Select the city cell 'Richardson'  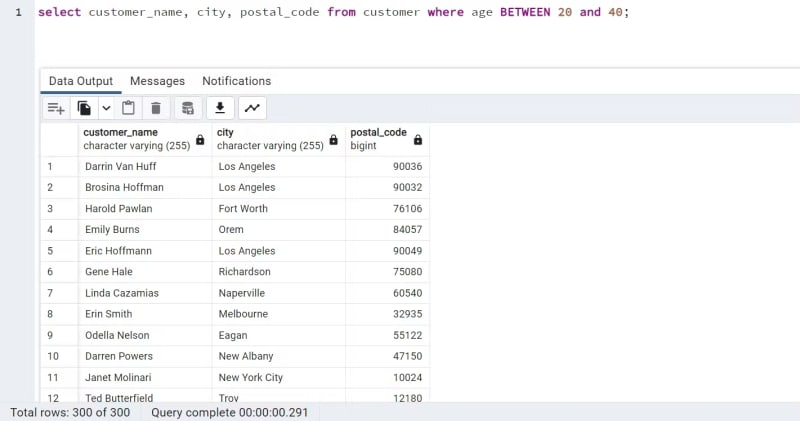pos(279,272)
